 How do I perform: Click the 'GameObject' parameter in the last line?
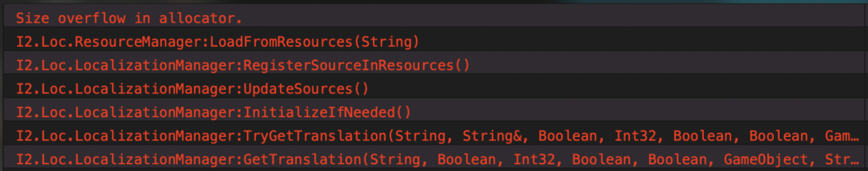766,159
